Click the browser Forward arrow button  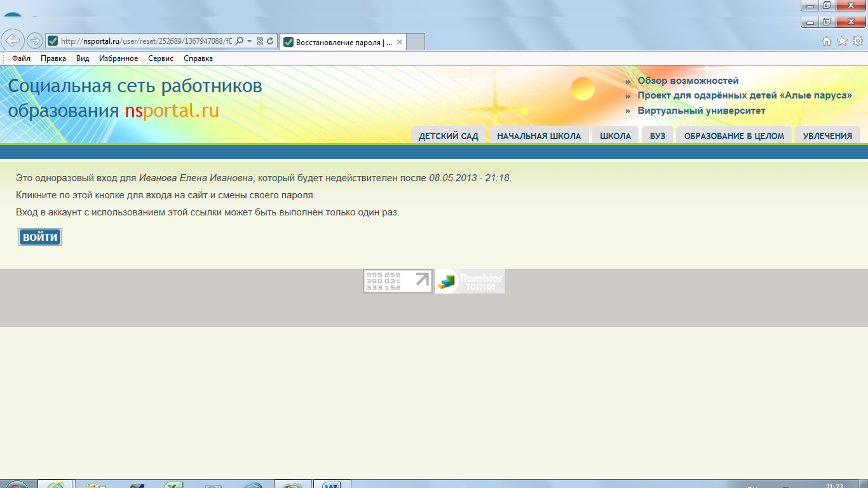[x=35, y=41]
